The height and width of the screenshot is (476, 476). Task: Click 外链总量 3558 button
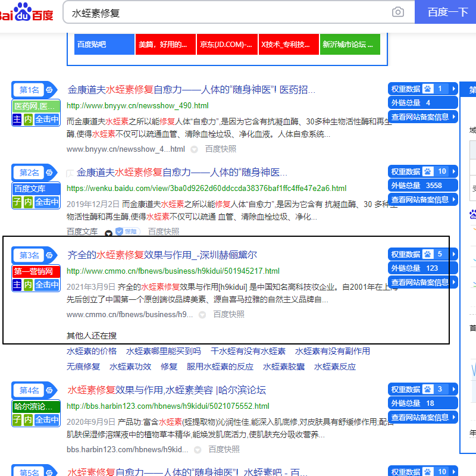(423, 186)
